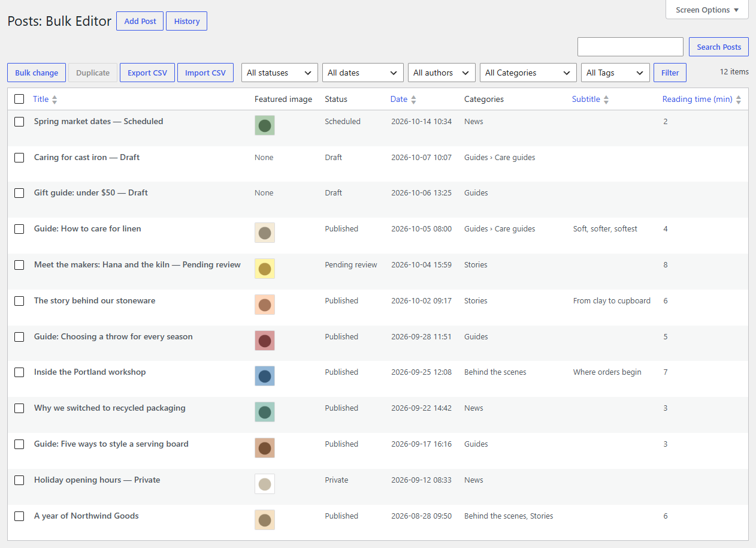Viewport: 756px width, 548px height.
Task: Click Reading time column sort arrows icon
Action: click(x=738, y=100)
